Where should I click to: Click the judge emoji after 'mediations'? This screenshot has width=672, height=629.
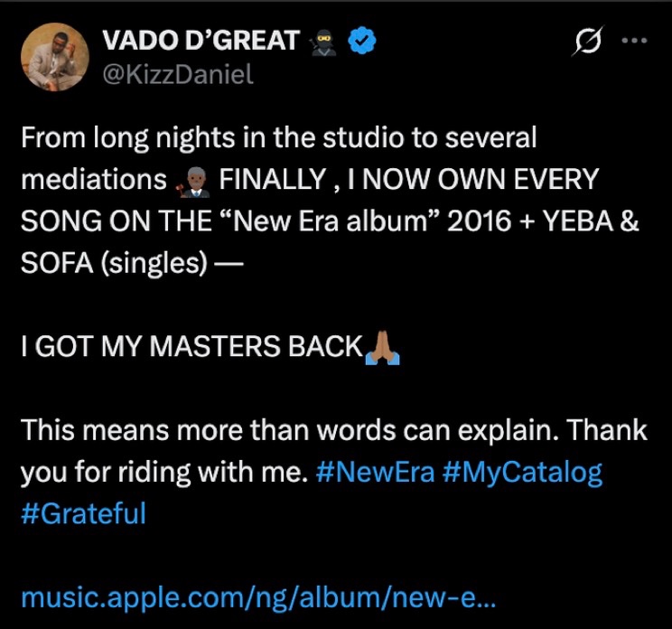tap(192, 183)
